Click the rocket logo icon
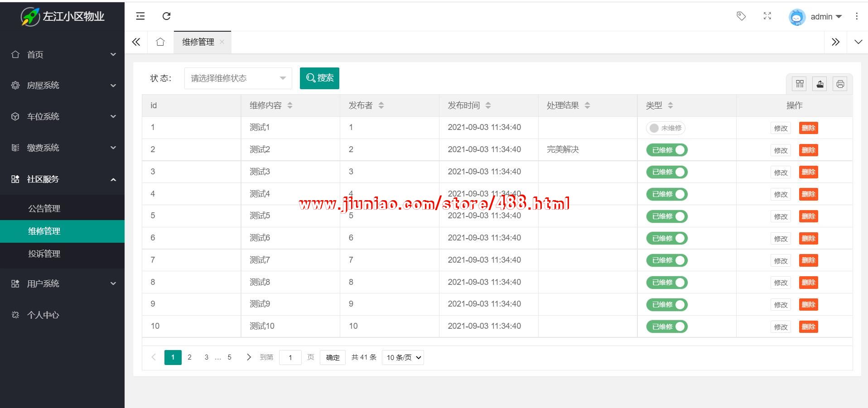Viewport: 868px width, 408px height. (x=30, y=17)
